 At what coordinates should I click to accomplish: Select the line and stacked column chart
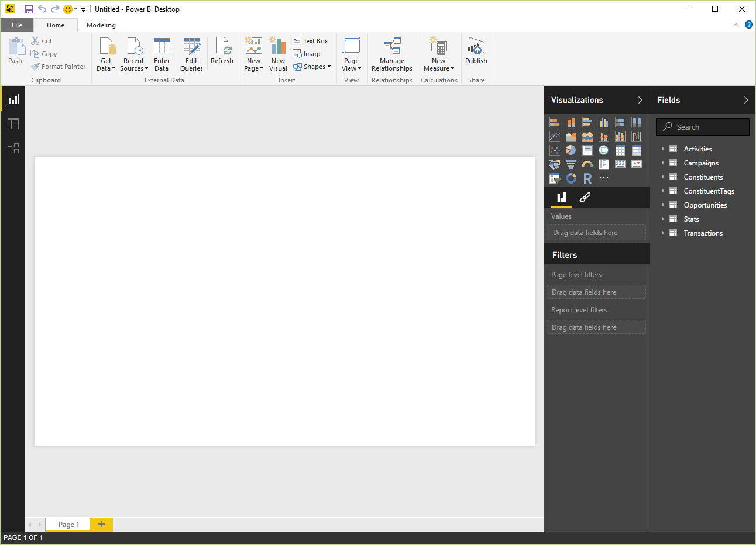[x=604, y=136]
